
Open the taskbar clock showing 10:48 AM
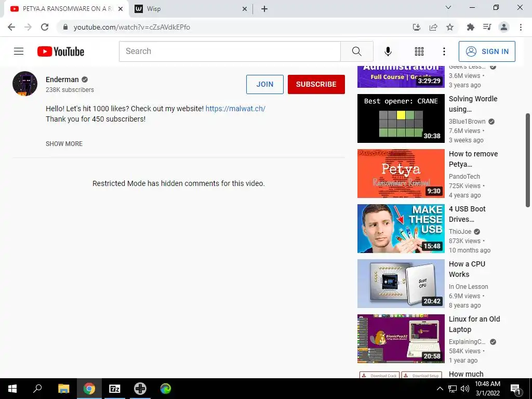487,389
